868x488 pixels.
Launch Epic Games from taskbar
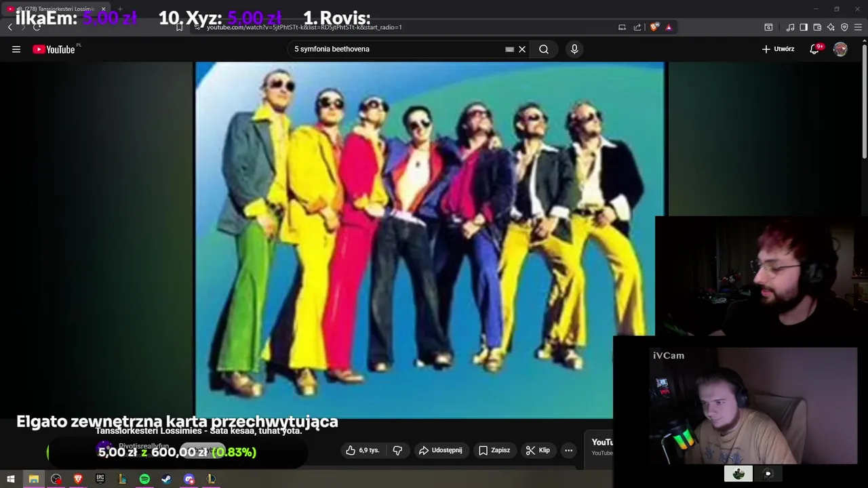tap(100, 479)
